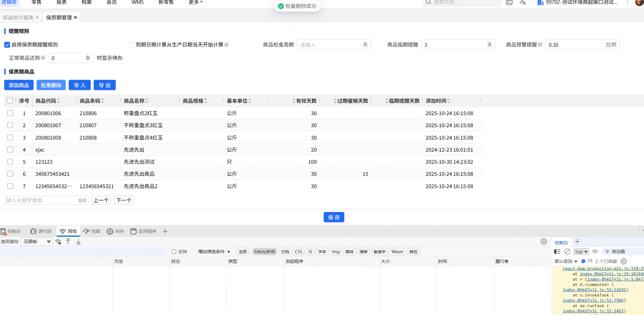Open the 无限制 throttling dropdown
The height and width of the screenshot is (315, 644).
tap(37, 242)
